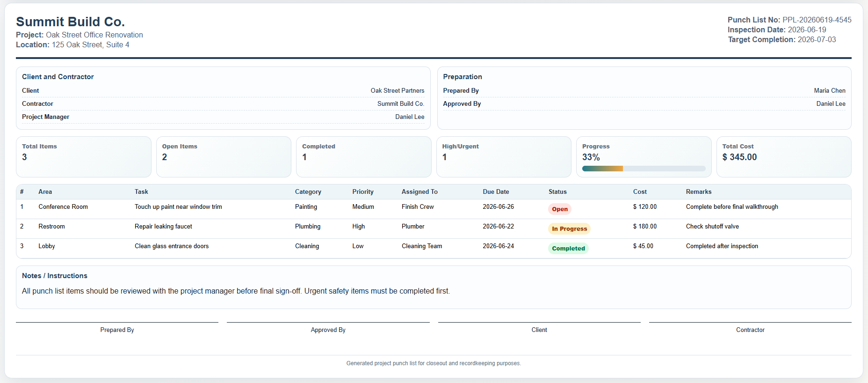Click the Completed status badge in Lobby row
This screenshot has width=868, height=383.
pos(568,249)
